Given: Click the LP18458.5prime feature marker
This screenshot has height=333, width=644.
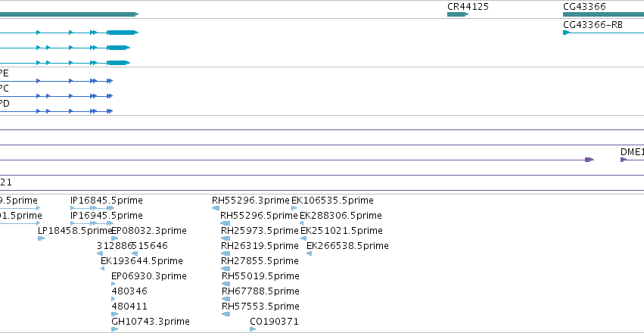Looking at the screenshot, I should coord(41,238).
